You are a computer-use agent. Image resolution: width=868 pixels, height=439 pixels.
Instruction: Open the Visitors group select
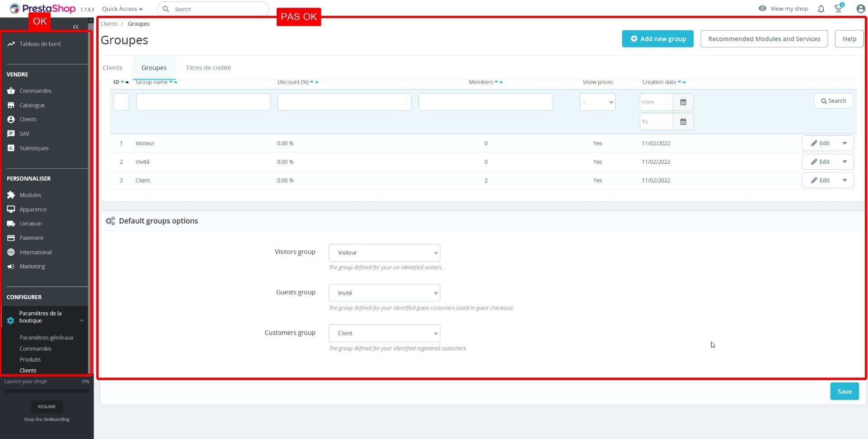pos(384,253)
